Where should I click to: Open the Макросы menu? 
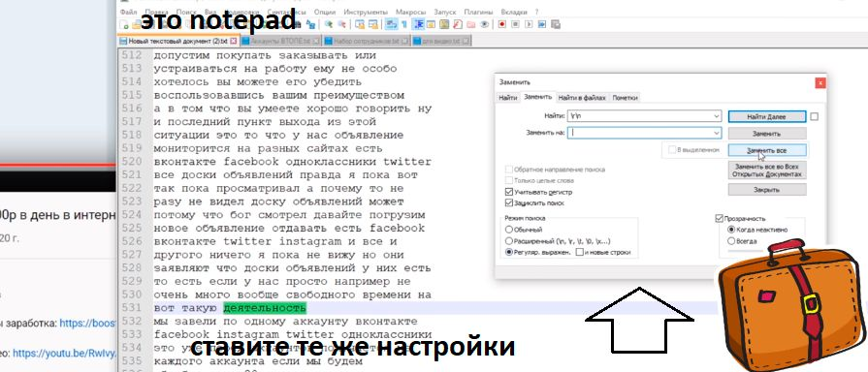coord(411,12)
